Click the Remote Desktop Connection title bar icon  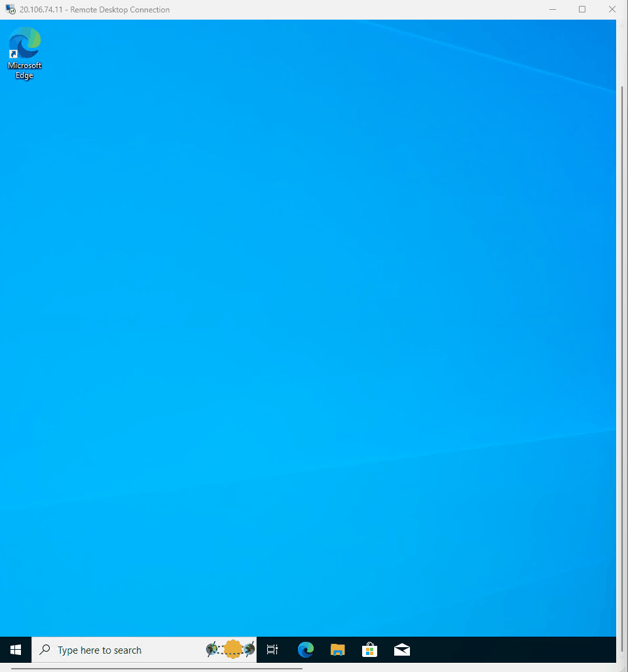pyautogui.click(x=10, y=9)
